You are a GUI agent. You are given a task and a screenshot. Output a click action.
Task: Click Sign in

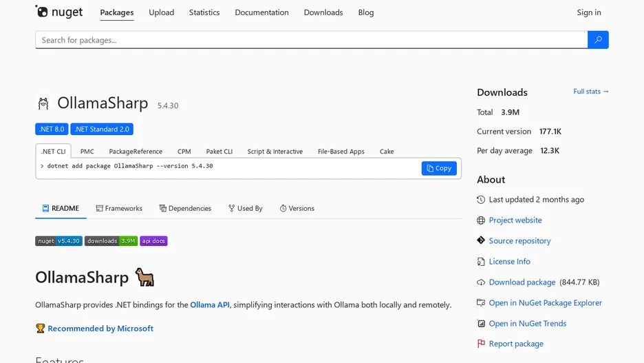(588, 12)
